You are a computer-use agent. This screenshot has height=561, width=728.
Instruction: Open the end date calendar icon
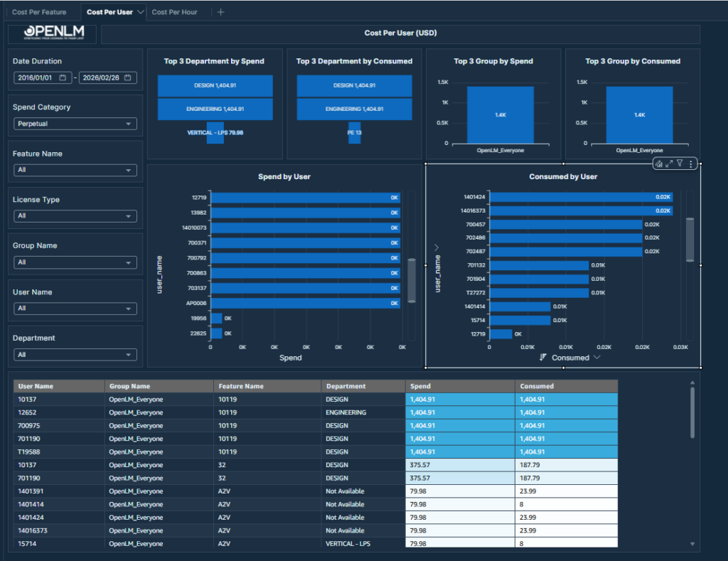[128, 78]
